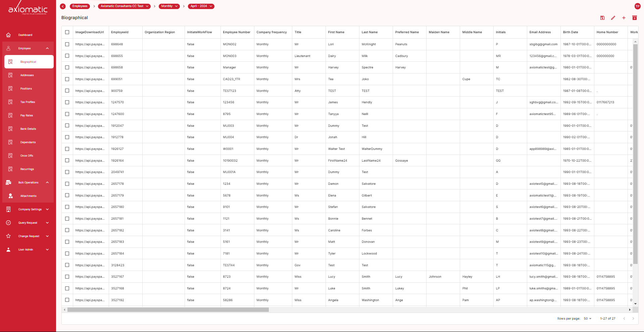Click the back arrow beside Employees breadcrumb
The width and height of the screenshot is (644, 332).
[63, 6]
